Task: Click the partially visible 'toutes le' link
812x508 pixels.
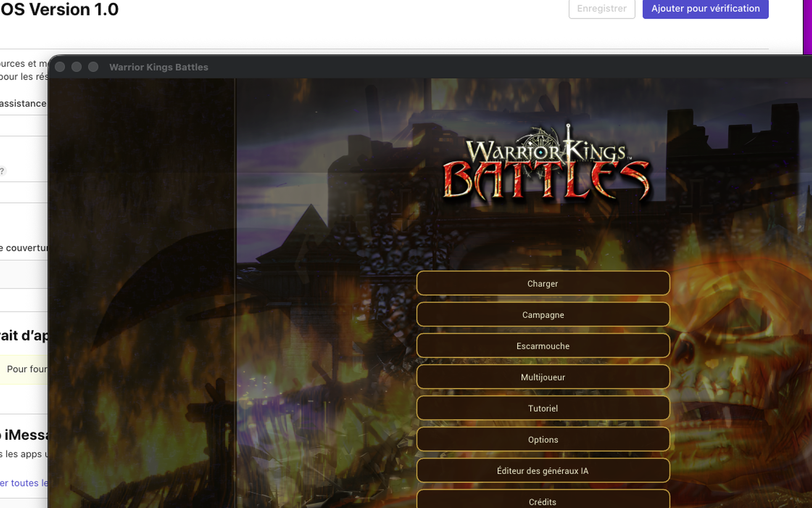Action: 24,483
